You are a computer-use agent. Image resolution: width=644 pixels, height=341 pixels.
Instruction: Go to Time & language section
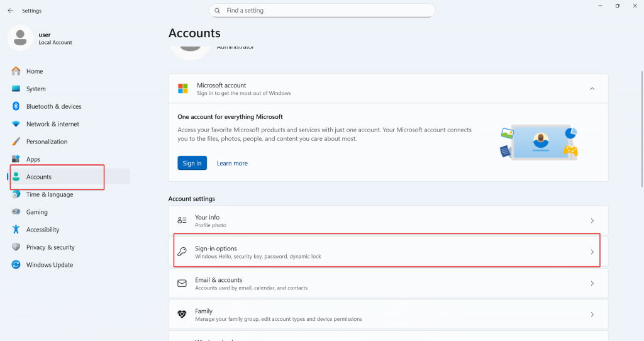click(x=50, y=194)
